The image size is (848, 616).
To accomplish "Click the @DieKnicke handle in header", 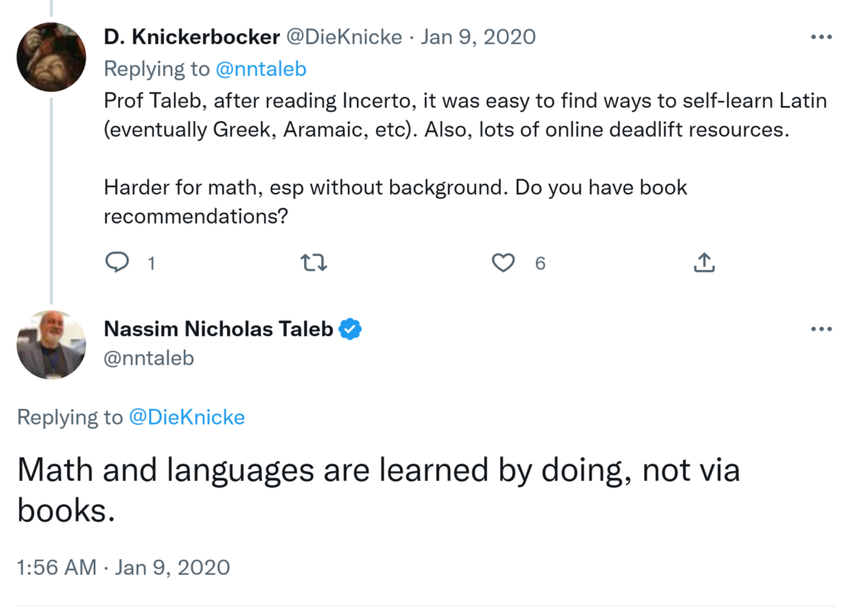I will (344, 37).
